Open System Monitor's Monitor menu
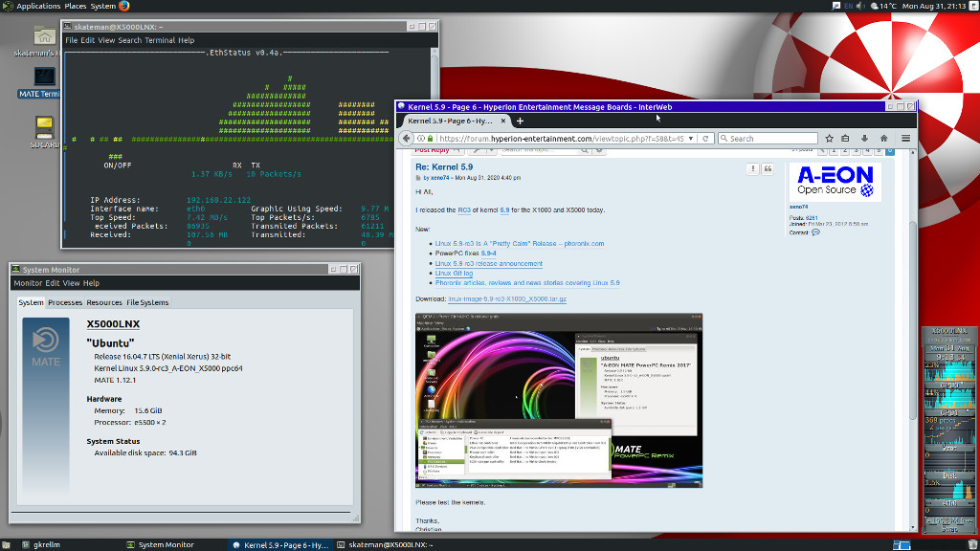980x551 pixels. tap(28, 283)
